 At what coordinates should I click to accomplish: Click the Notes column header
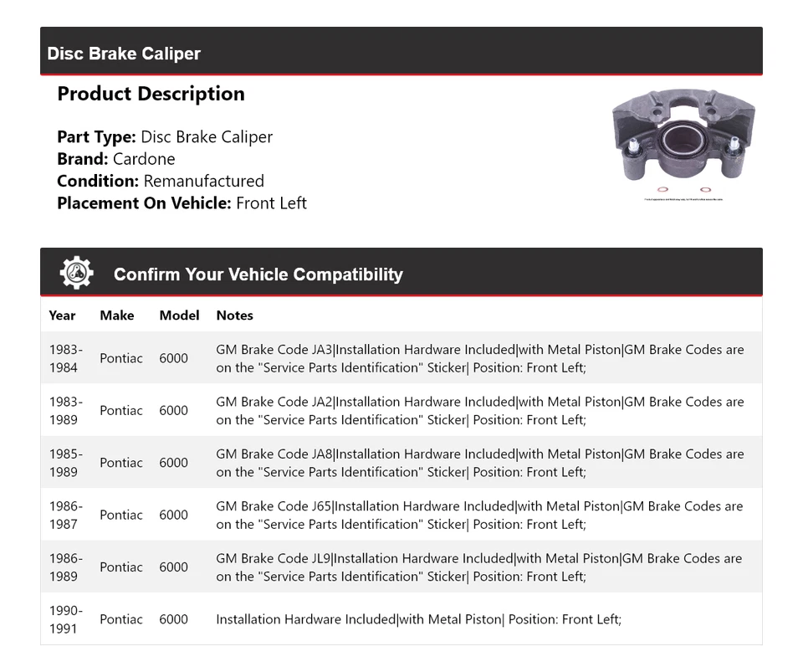234,315
